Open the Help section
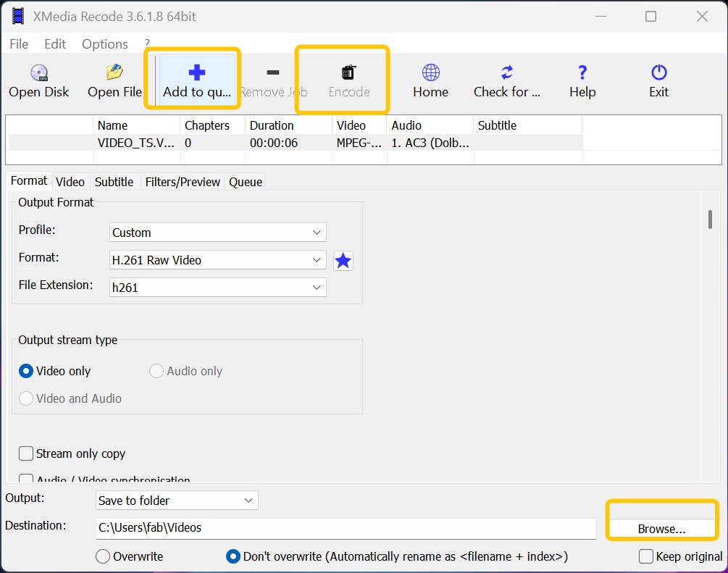The width and height of the screenshot is (728, 573). click(582, 80)
